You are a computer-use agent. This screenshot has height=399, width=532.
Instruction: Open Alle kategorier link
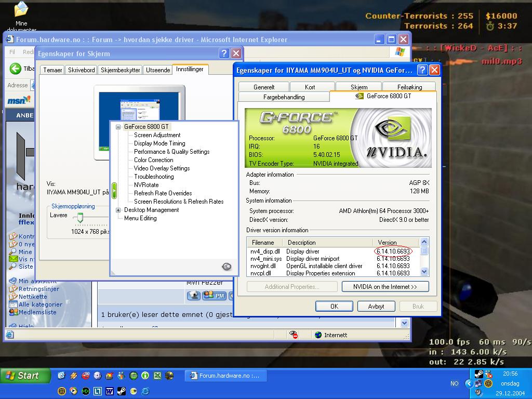click(x=41, y=304)
